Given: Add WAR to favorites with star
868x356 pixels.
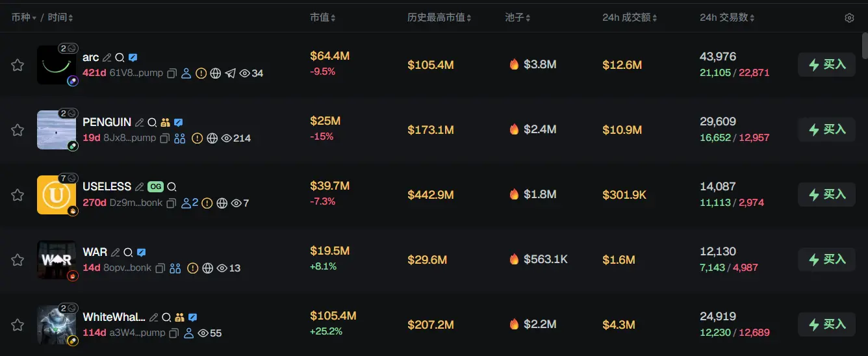Looking at the screenshot, I should (18, 260).
